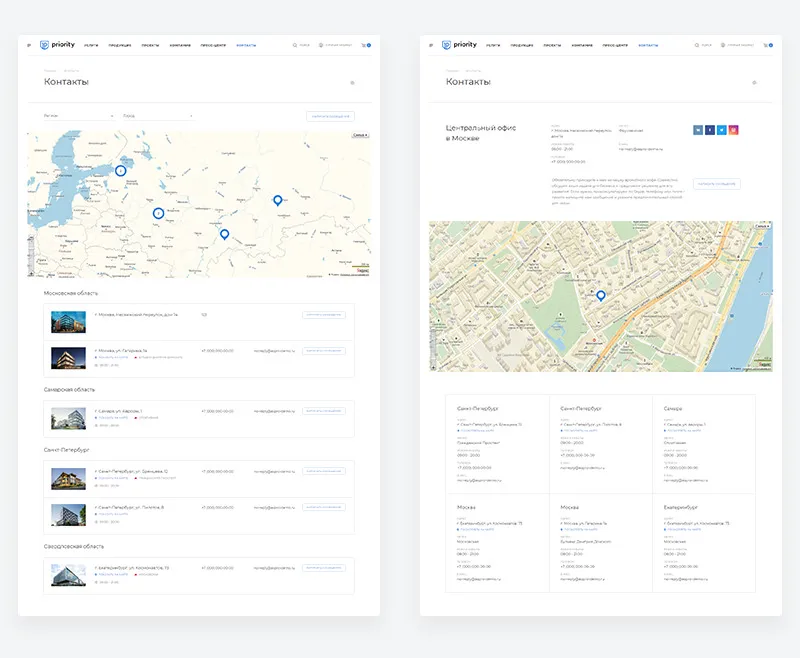Click the write message button beside the office description
800x658 pixels.
tap(716, 184)
